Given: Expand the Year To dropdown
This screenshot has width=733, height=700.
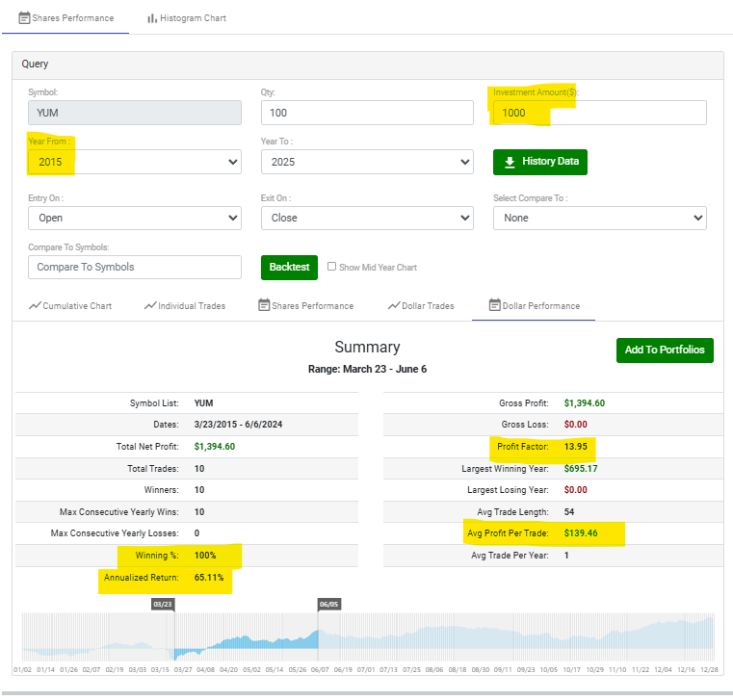Looking at the screenshot, I should click(367, 162).
